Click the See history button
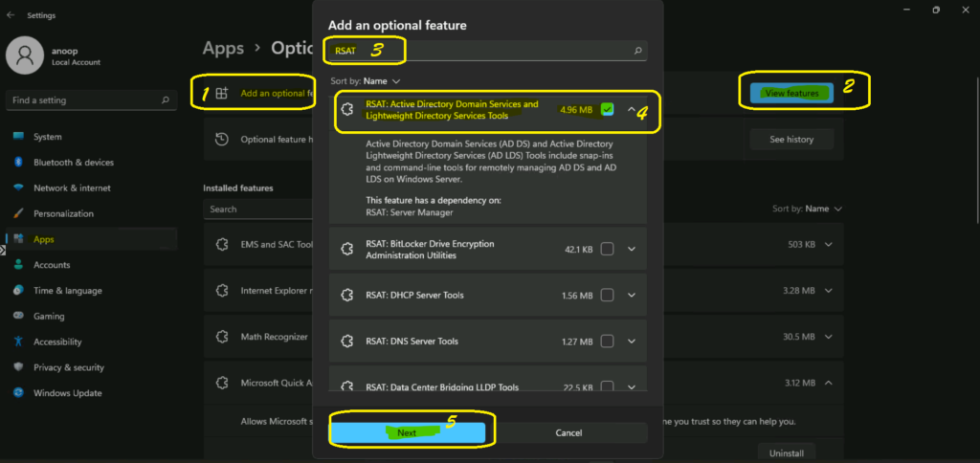 tap(791, 140)
